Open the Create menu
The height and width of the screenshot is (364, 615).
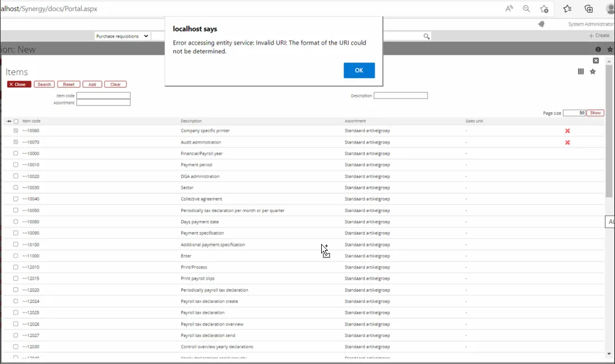tap(599, 36)
